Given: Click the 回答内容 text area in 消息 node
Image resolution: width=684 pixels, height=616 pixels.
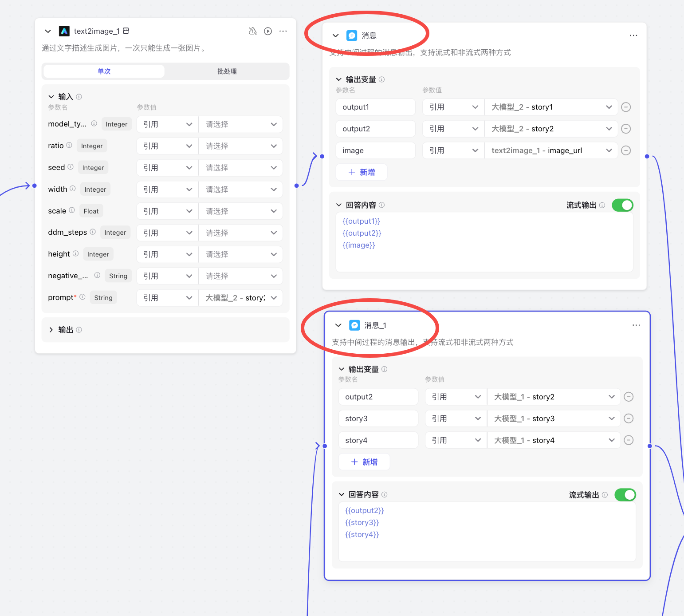Looking at the screenshot, I should pyautogui.click(x=484, y=242).
